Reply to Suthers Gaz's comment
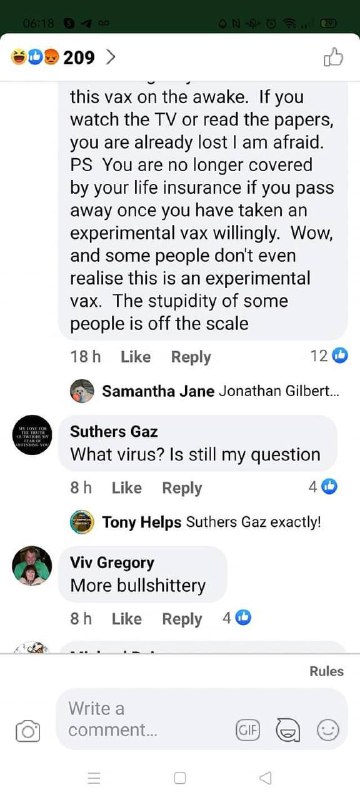The height and width of the screenshot is (800, 360). (182, 488)
